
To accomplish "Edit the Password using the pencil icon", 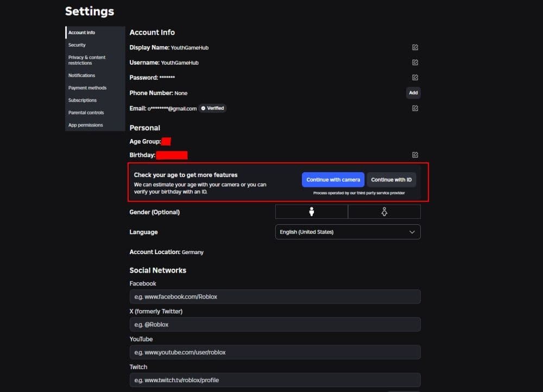I will click(414, 78).
